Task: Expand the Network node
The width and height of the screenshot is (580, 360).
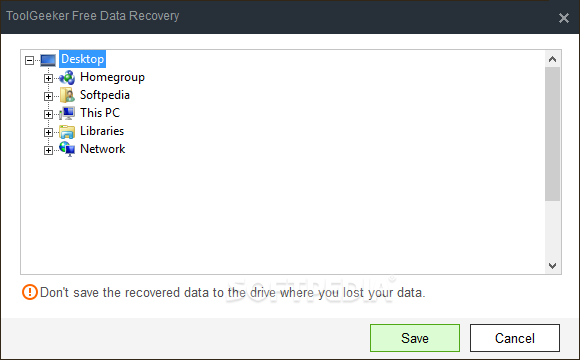Action: (x=48, y=150)
